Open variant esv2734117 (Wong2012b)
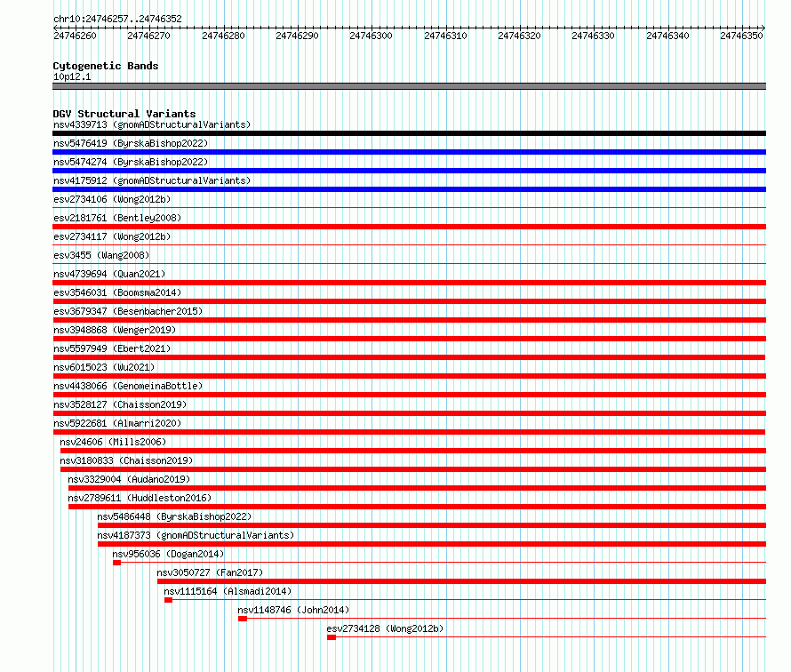 click(x=112, y=236)
